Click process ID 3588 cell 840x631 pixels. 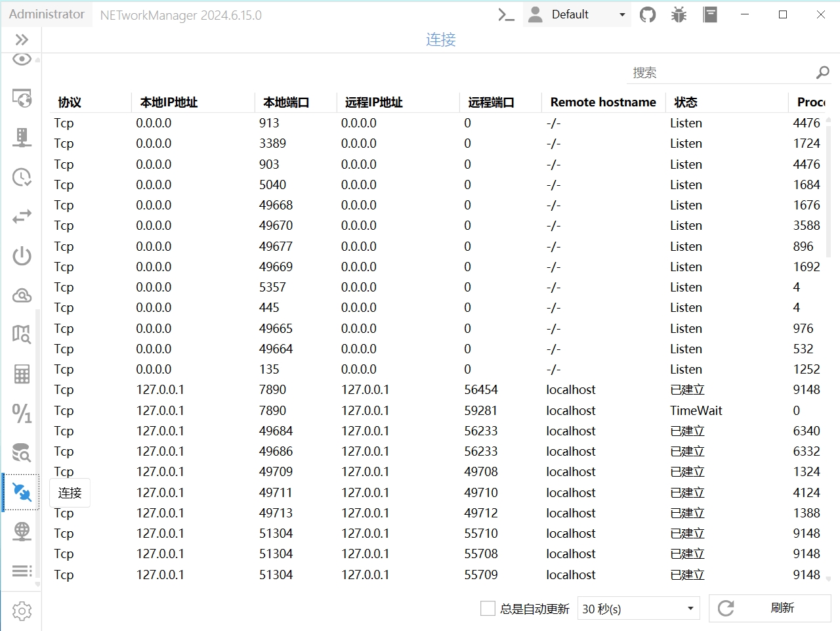(x=807, y=225)
